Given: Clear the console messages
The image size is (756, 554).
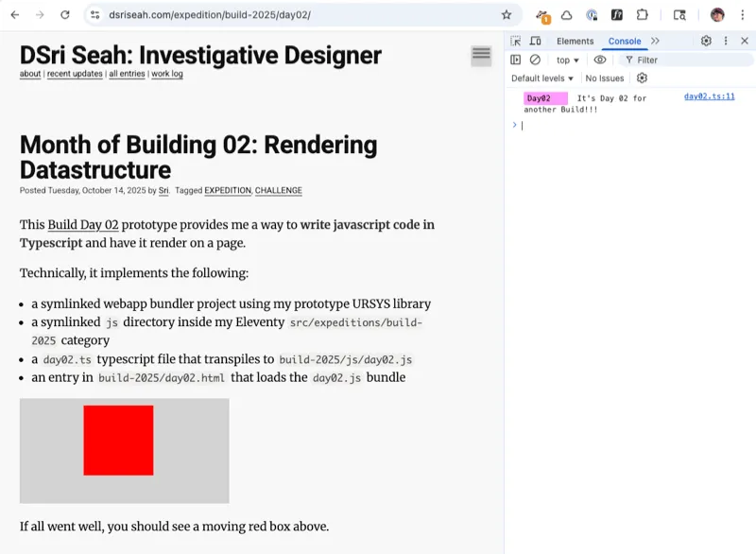Looking at the screenshot, I should 536,60.
